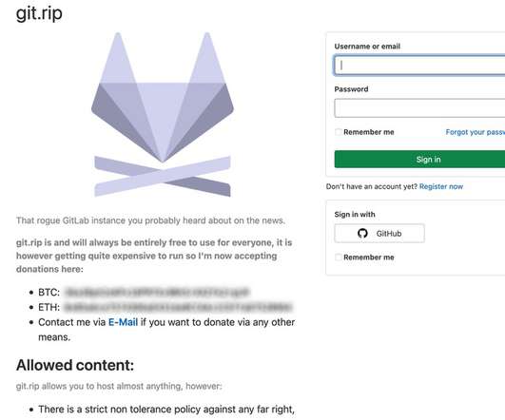Click the GitHub octocat icon
The height and width of the screenshot is (420, 505).
click(362, 234)
